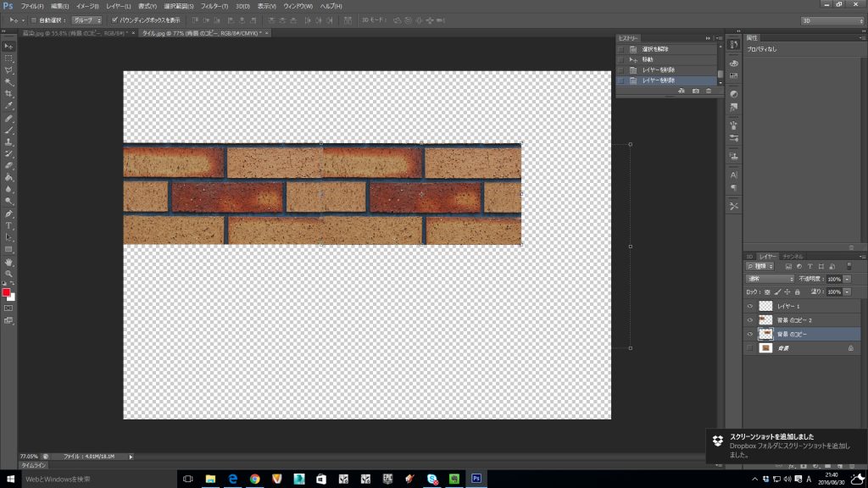The image size is (868, 488).
Task: Open the グループ auto-select dropdown
Action: (86, 19)
